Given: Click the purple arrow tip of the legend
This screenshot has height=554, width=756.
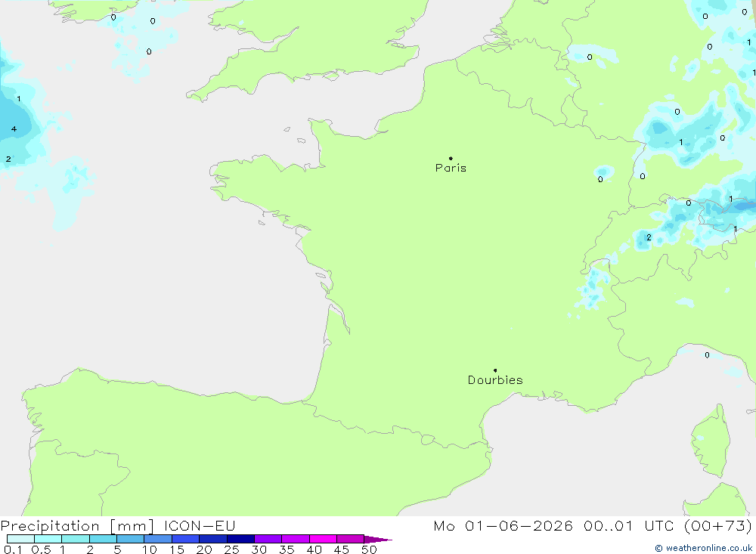Looking at the screenshot, I should 378,540.
